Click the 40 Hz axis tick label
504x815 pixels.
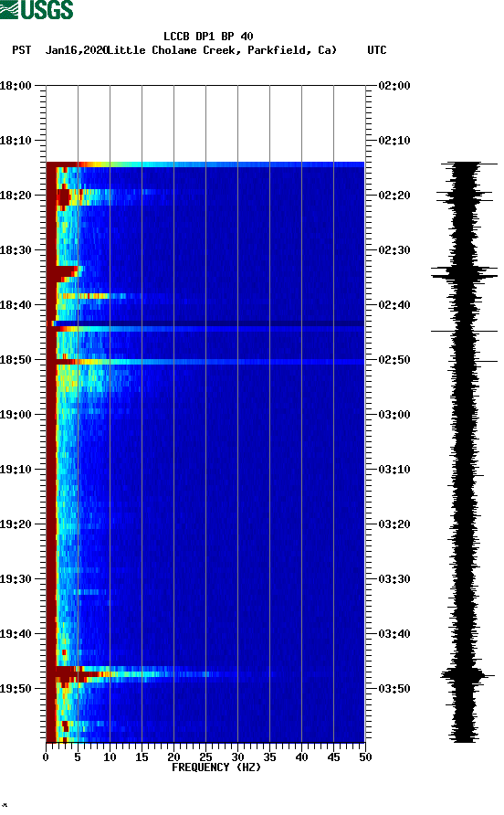pos(301,757)
